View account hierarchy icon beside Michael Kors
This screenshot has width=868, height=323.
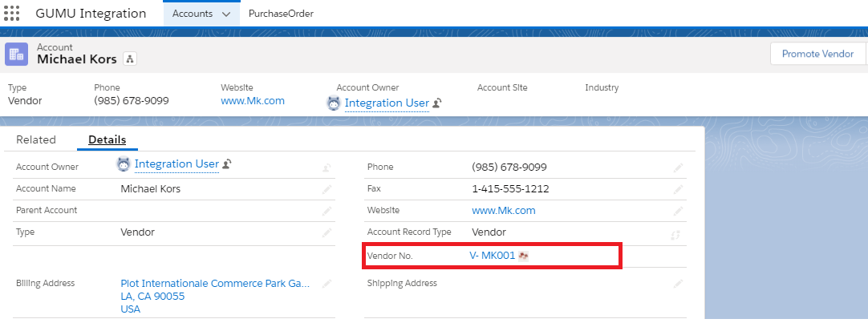tap(129, 59)
